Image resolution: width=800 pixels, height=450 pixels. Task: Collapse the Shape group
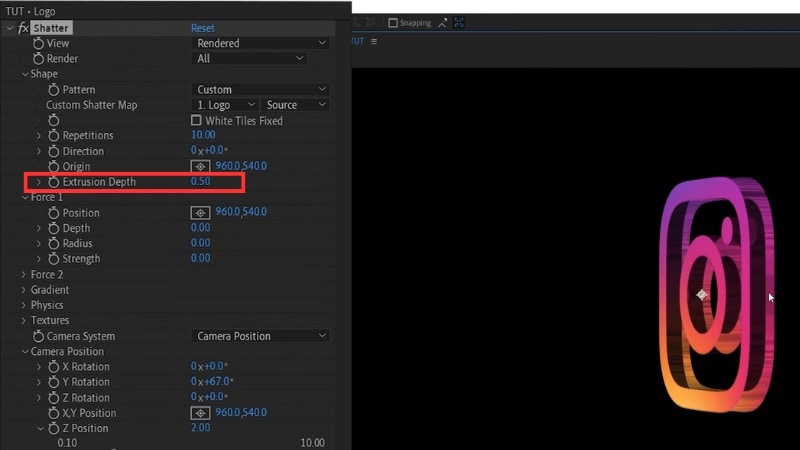[x=24, y=74]
